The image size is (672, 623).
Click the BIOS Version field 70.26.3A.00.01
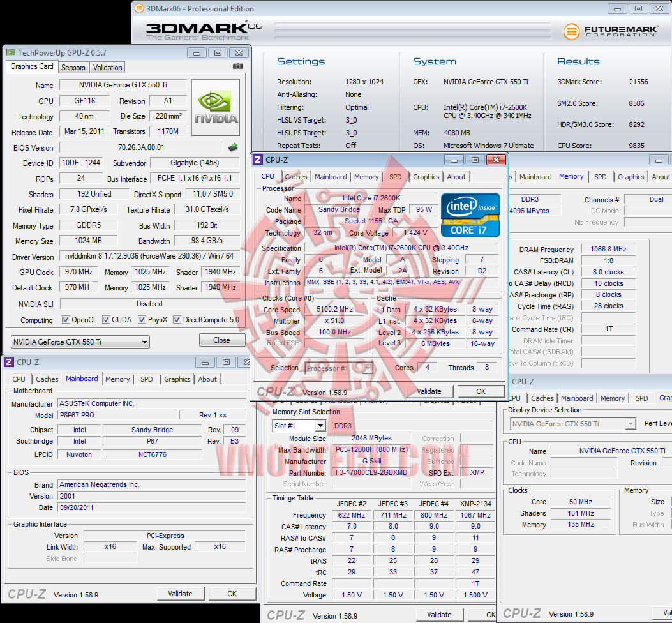142,147
